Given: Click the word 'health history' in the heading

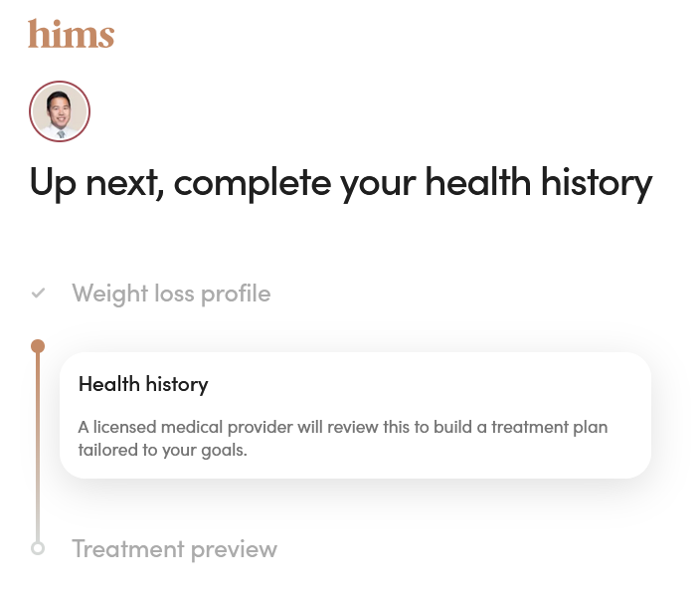Looking at the screenshot, I should [x=540, y=183].
